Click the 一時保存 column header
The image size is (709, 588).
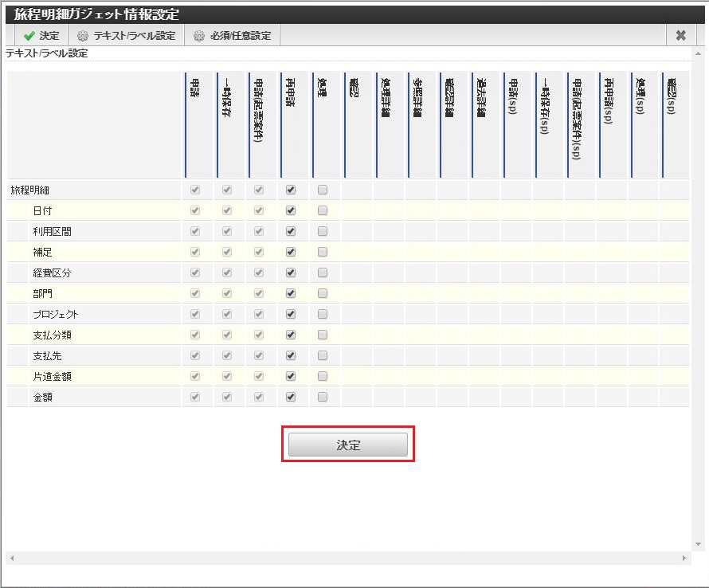[230, 124]
